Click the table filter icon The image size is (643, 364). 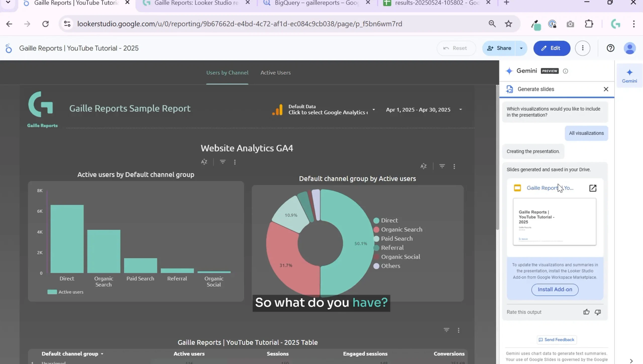tap(446, 330)
